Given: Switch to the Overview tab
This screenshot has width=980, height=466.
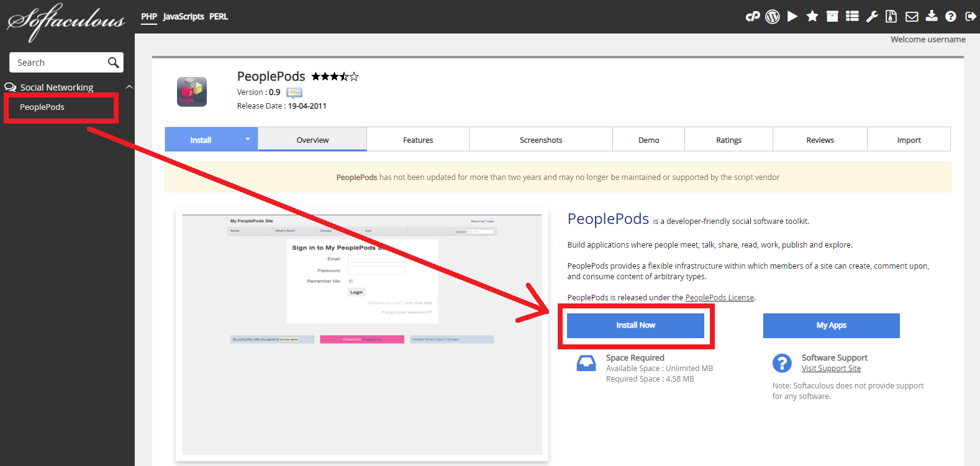Looking at the screenshot, I should pyautogui.click(x=312, y=140).
